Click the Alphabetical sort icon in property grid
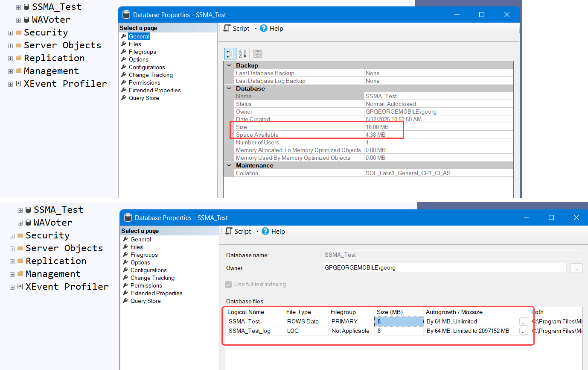The image size is (588, 370). [242, 54]
